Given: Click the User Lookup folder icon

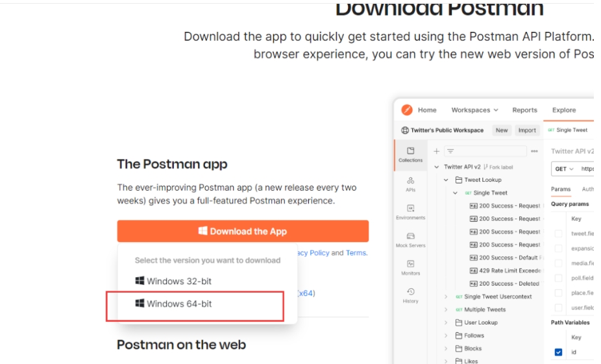Looking at the screenshot, I should (459, 322).
